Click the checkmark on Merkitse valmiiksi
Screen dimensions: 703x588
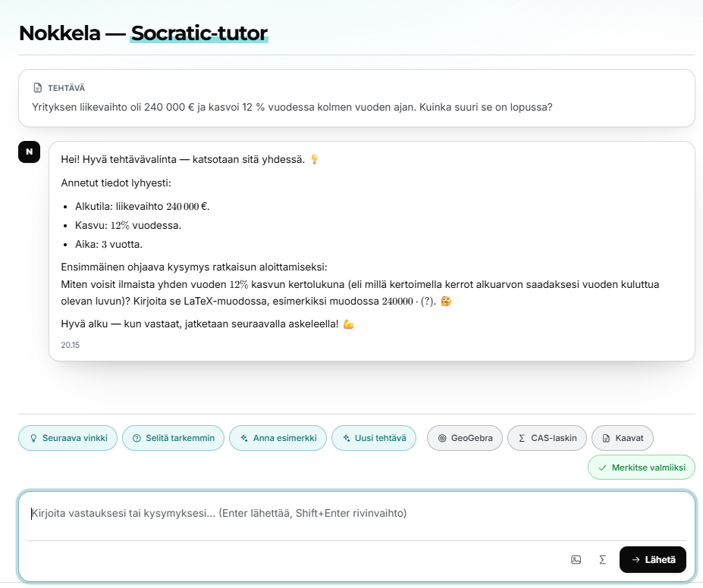pyautogui.click(x=603, y=468)
